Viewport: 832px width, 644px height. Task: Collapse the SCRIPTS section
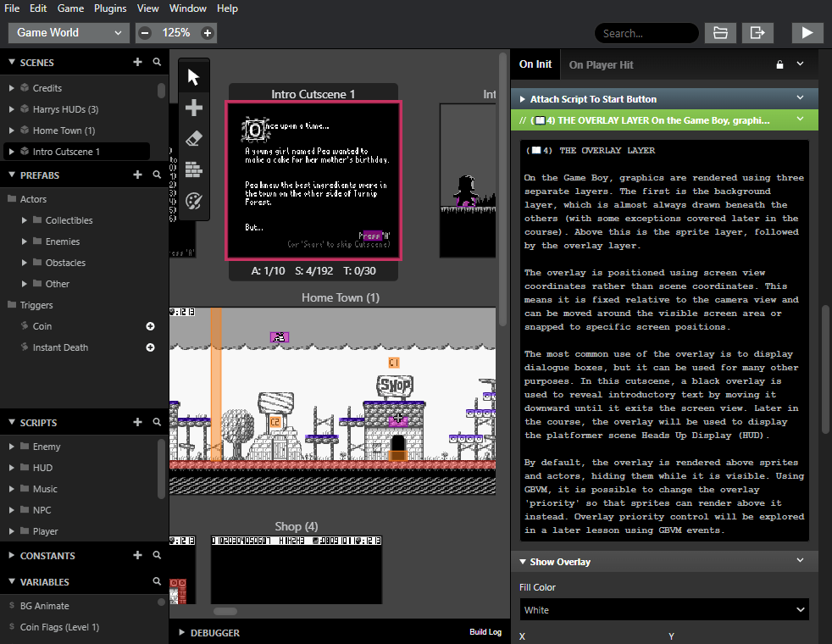(x=12, y=422)
